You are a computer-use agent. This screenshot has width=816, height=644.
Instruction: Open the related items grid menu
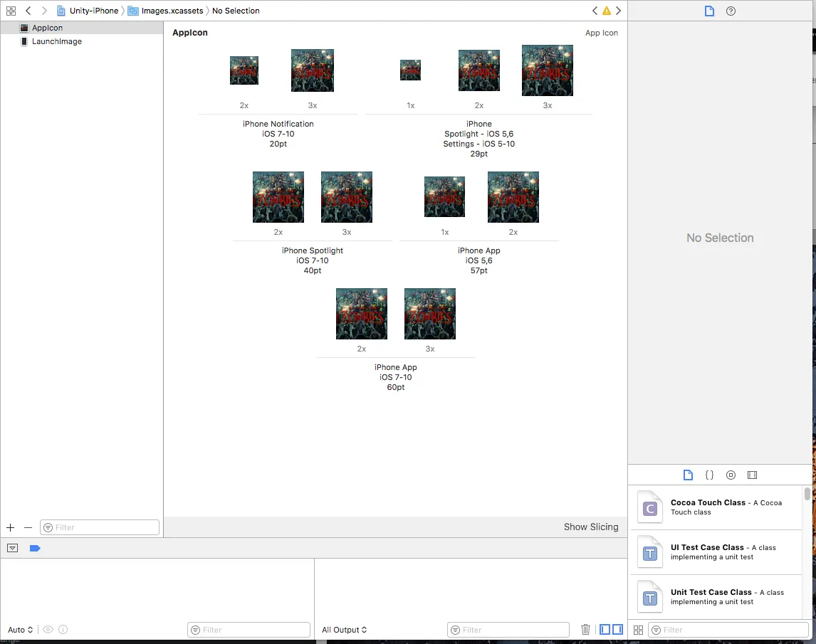tap(11, 11)
